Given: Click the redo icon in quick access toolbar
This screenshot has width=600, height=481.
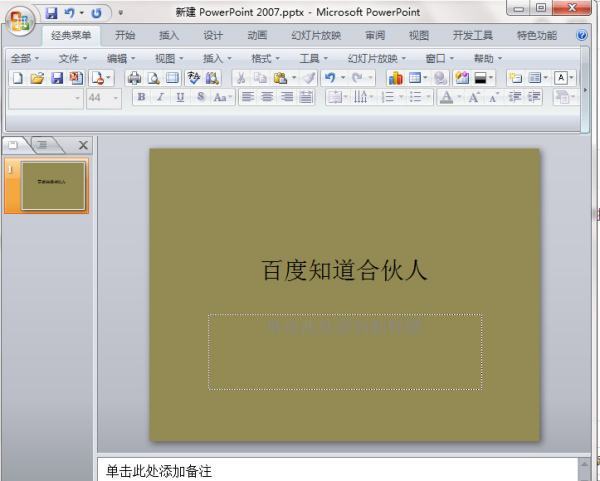Looking at the screenshot, I should pos(96,13).
